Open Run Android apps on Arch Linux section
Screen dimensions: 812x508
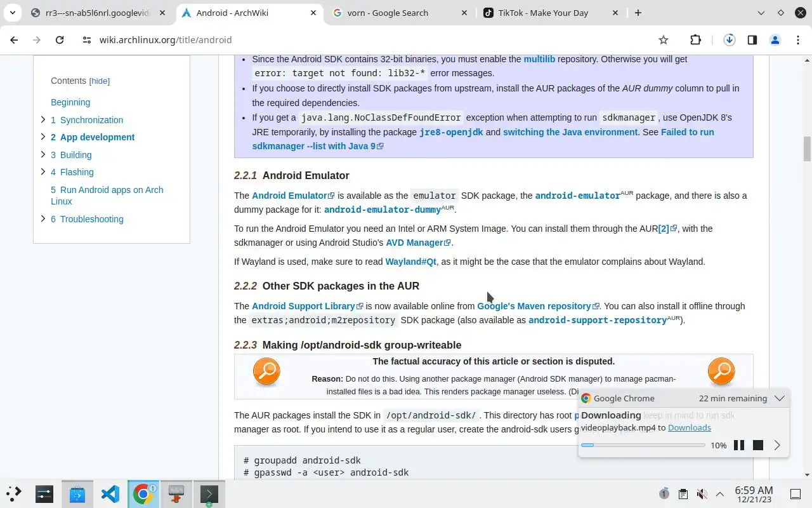107,196
